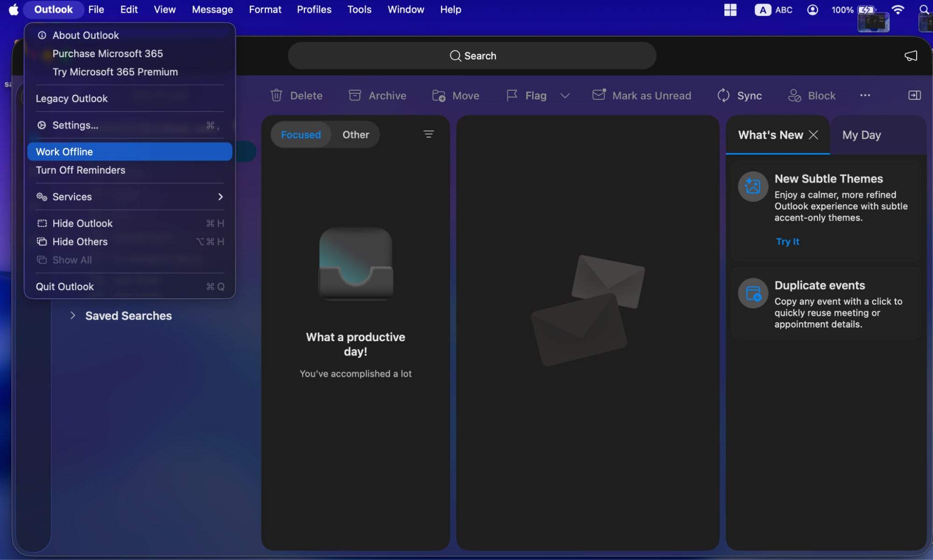Click the search magnifier icon in the search bar

tap(455, 56)
